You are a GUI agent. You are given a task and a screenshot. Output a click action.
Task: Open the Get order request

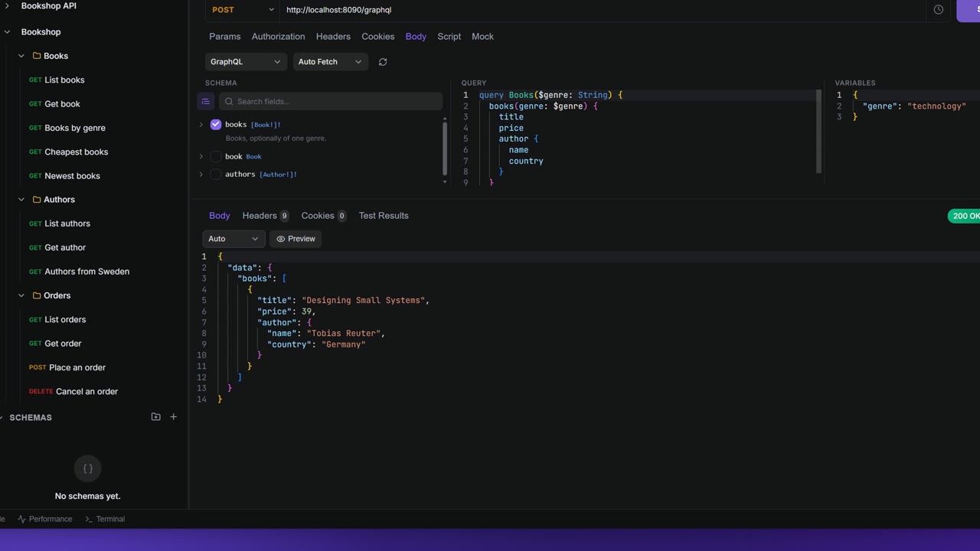(55, 344)
